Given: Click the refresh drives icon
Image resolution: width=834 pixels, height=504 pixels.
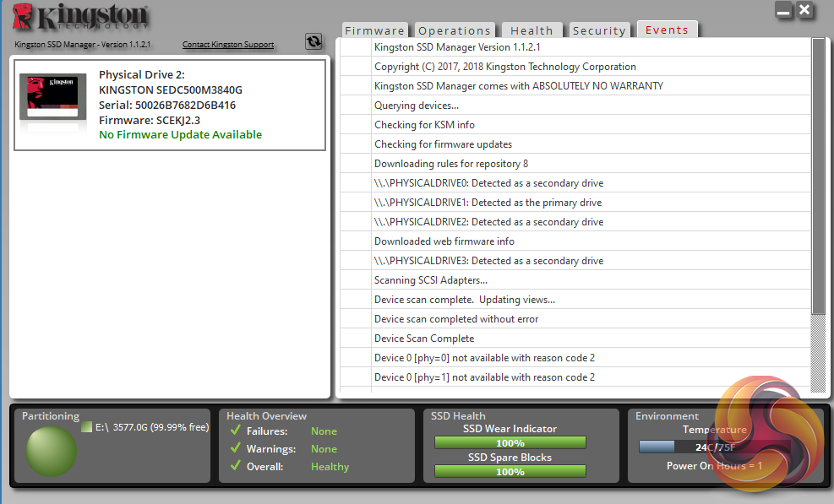Looking at the screenshot, I should [x=313, y=41].
